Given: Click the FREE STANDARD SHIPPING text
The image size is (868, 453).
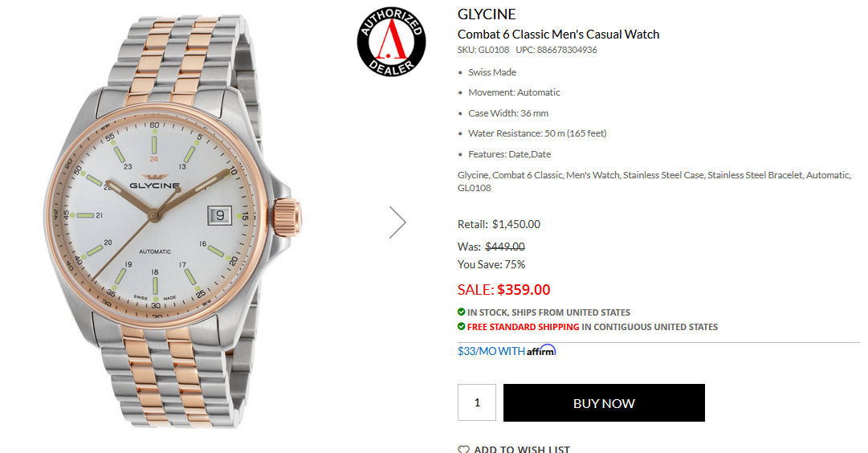Looking at the screenshot, I should (523, 327).
